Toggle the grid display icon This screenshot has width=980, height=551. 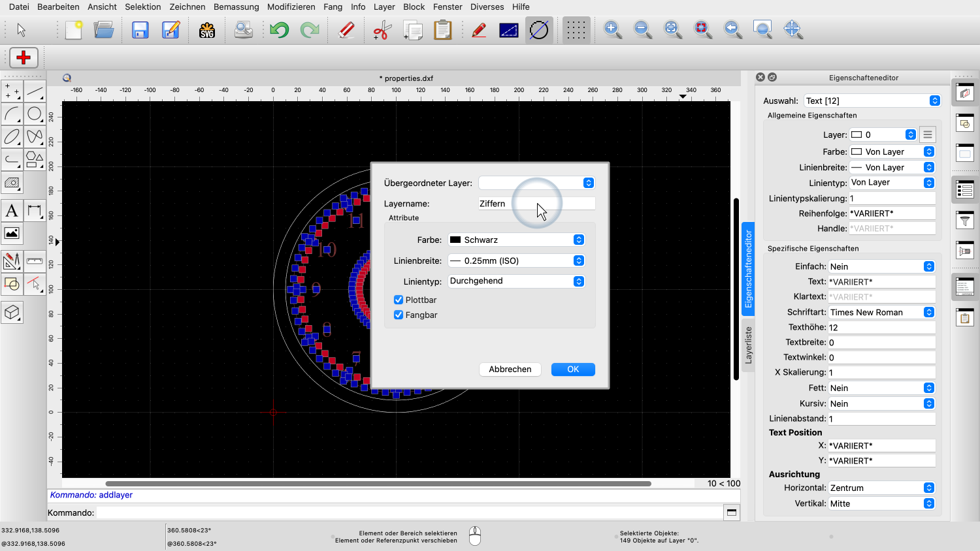(x=576, y=30)
